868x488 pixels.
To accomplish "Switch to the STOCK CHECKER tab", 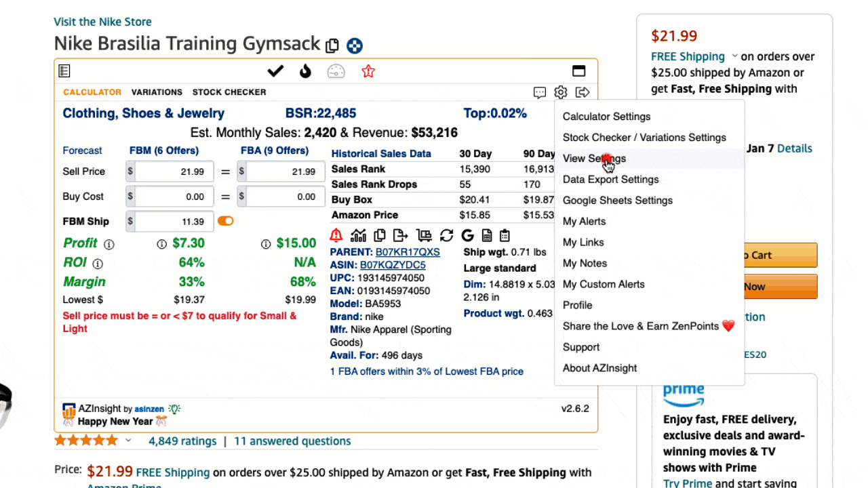I will tap(229, 92).
